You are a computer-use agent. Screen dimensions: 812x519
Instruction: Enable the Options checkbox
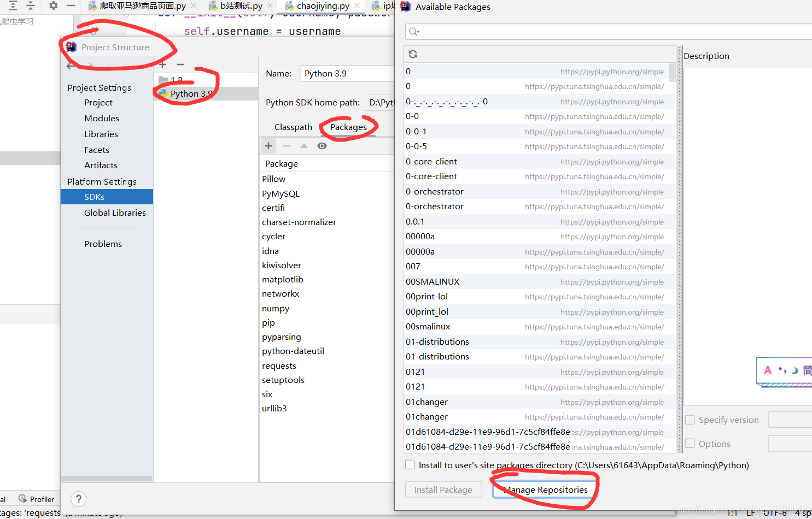(x=690, y=444)
